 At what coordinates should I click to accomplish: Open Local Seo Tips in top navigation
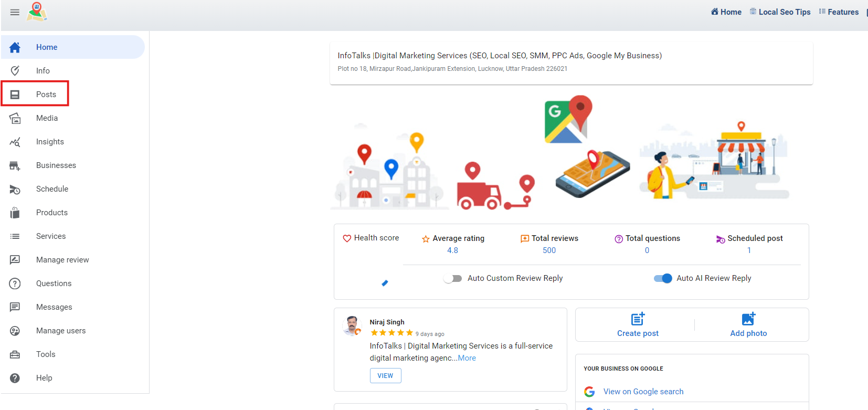[x=784, y=12]
